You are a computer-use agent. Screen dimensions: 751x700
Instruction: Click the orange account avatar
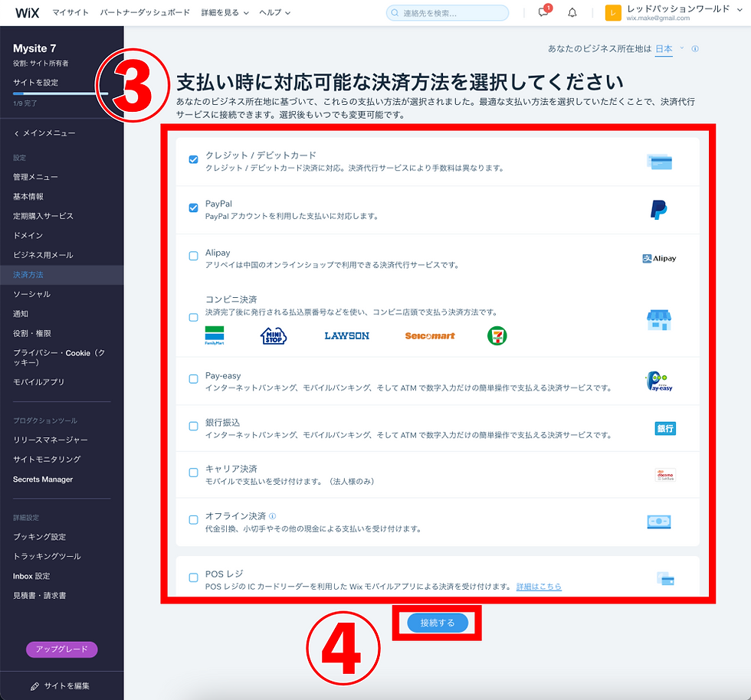coord(613,13)
